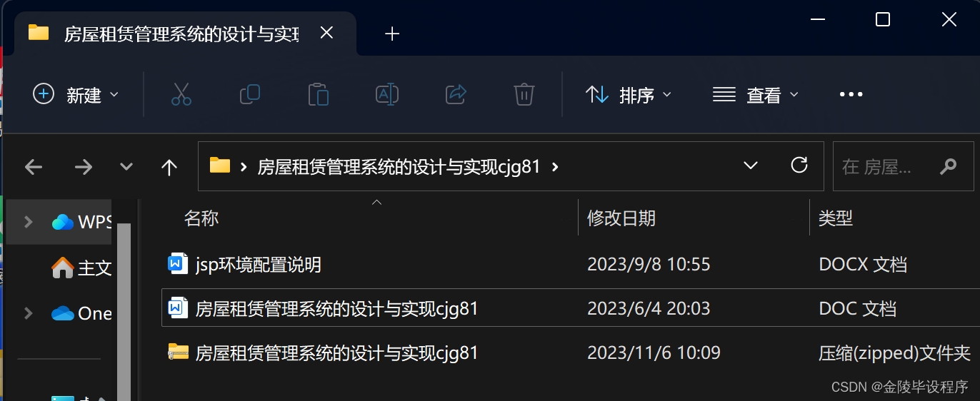
Task: Click the Delete trash can icon
Action: coord(524,94)
